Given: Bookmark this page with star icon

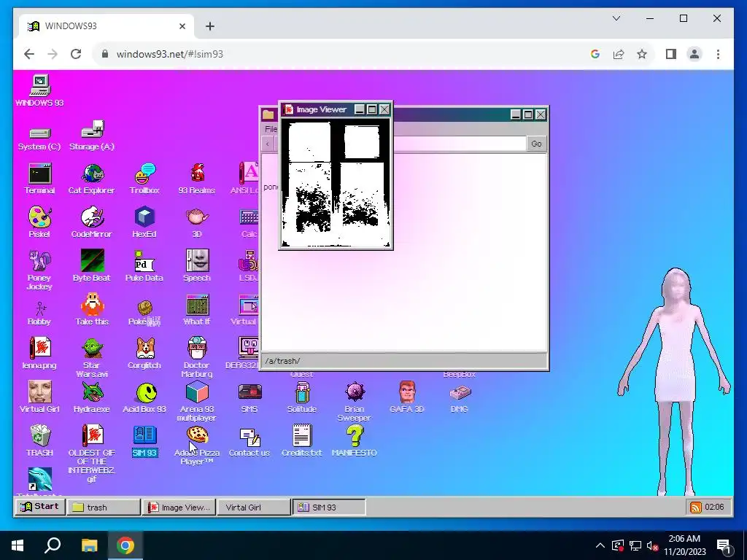Looking at the screenshot, I should tap(642, 54).
